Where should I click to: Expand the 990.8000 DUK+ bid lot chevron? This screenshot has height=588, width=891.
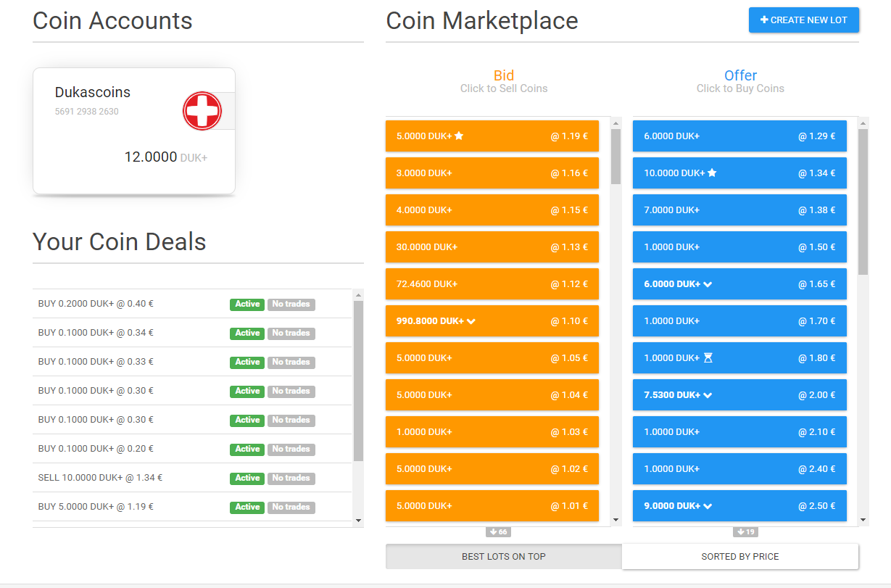click(x=471, y=320)
